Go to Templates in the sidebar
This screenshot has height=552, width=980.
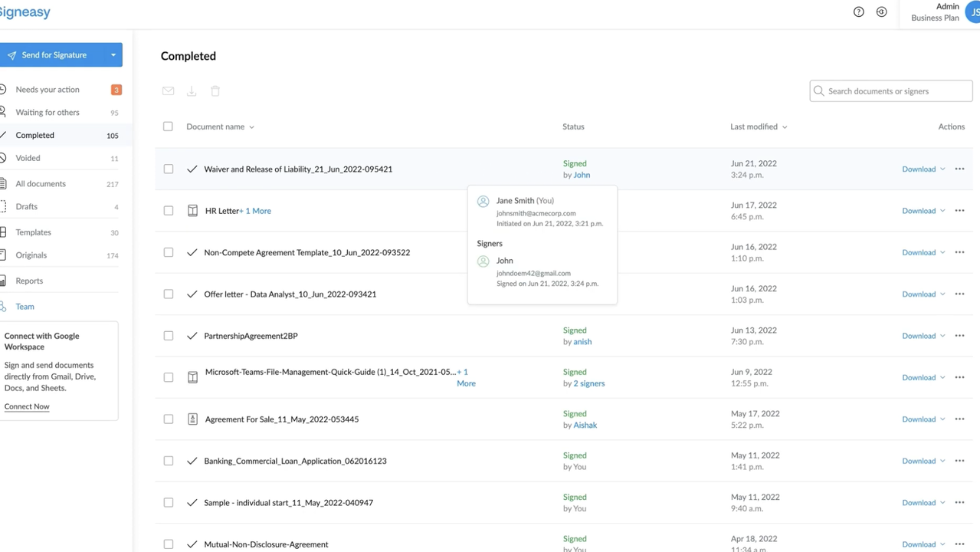pos(34,232)
